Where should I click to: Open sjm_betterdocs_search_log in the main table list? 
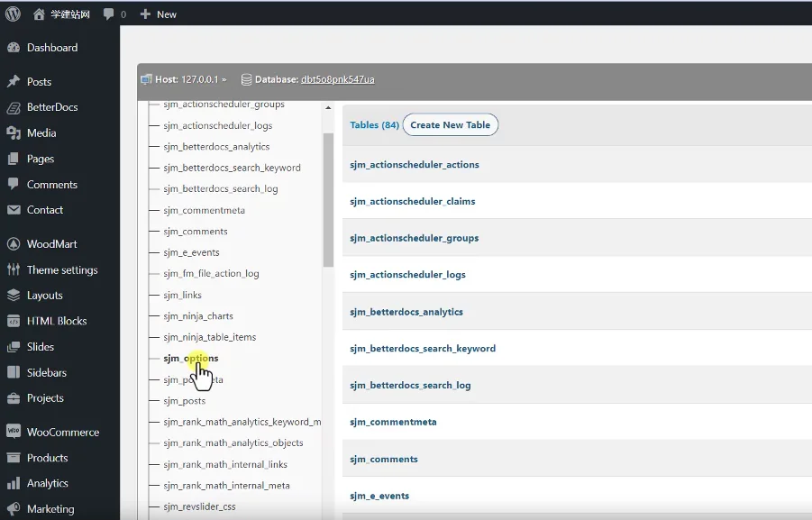pos(410,386)
